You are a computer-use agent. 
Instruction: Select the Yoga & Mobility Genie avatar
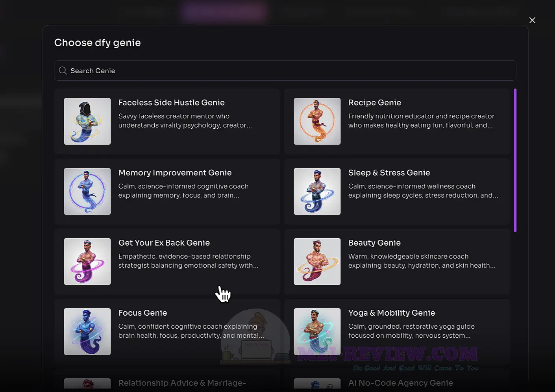(317, 331)
